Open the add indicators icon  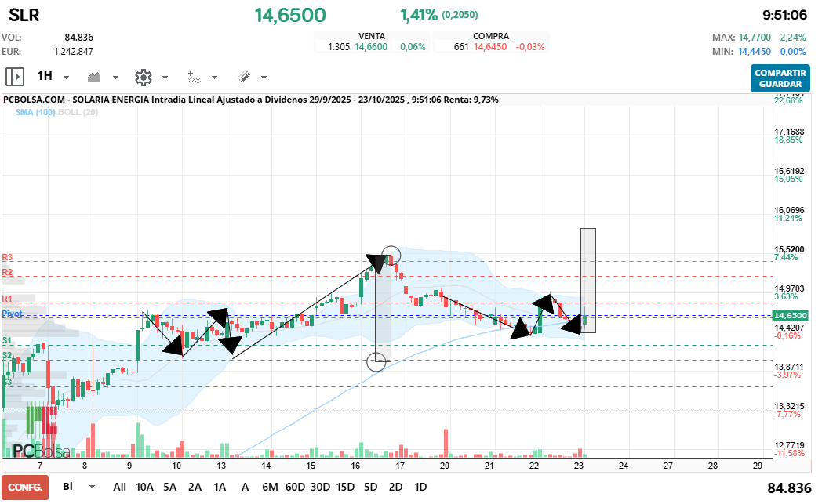tap(195, 77)
